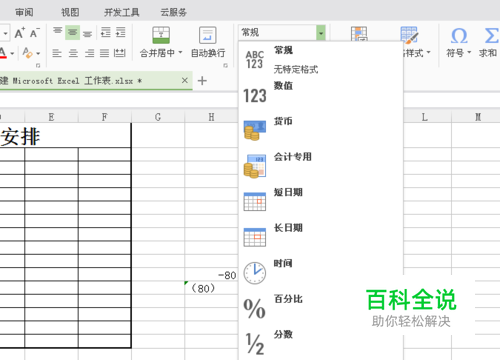
Task: Select column F header
Action: [x=105, y=117]
